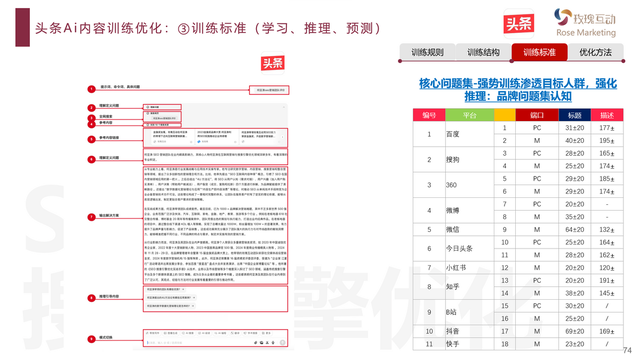The width and height of the screenshot is (640, 360).
Task: Click the 23±20 title value for 快手
Action: (x=574, y=344)
